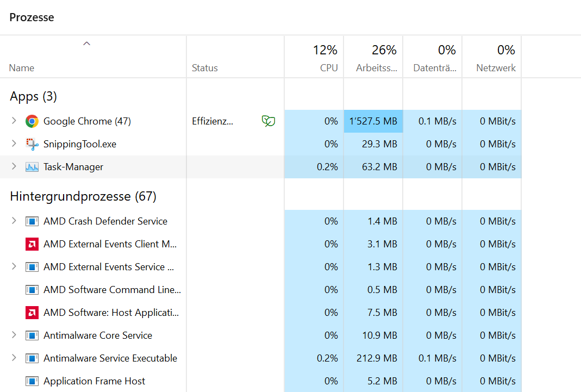Toggle sort direction arrow above Name
This screenshot has height=392, width=581.
(87, 43)
